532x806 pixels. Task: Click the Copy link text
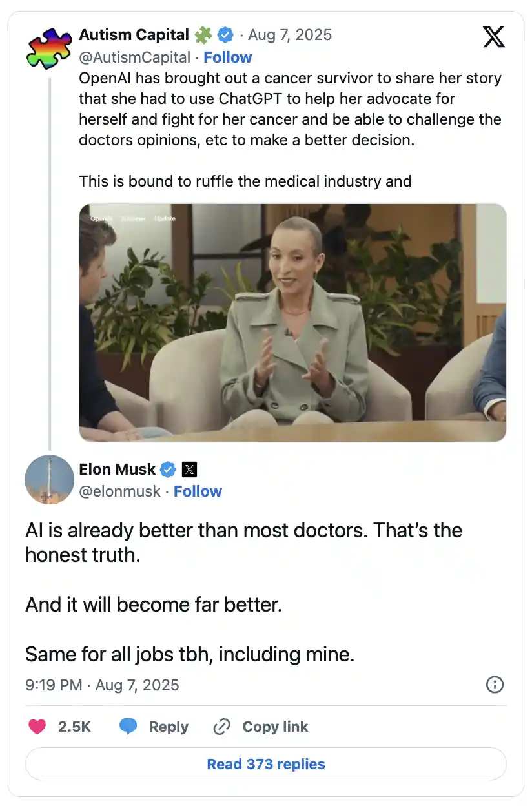[x=275, y=727]
